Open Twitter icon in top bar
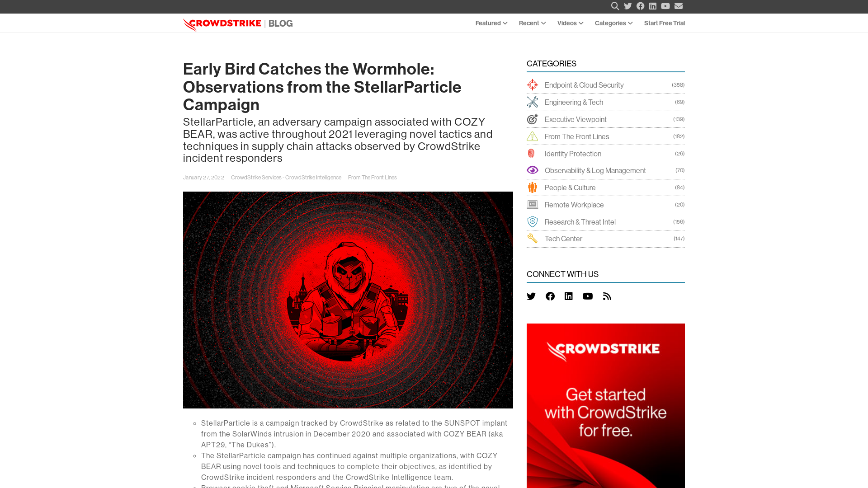Image resolution: width=868 pixels, height=488 pixels. 627,6
